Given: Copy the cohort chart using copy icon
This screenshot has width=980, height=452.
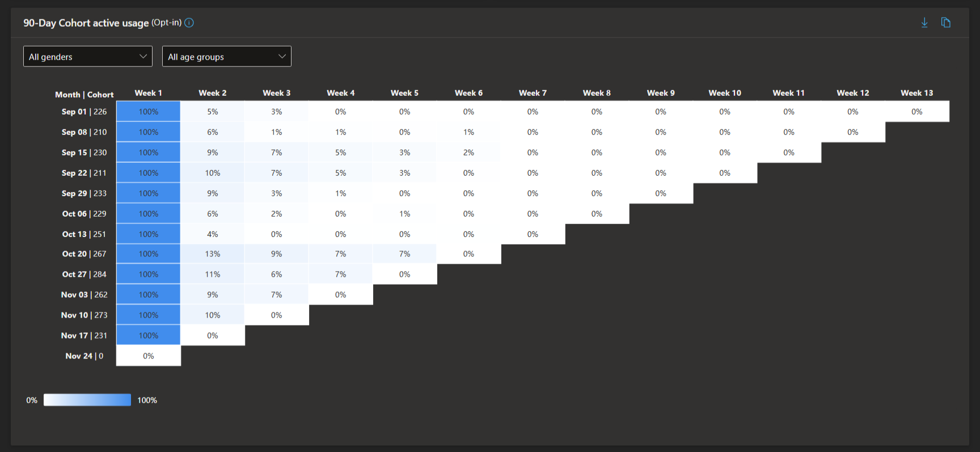Looking at the screenshot, I should pyautogui.click(x=945, y=23).
